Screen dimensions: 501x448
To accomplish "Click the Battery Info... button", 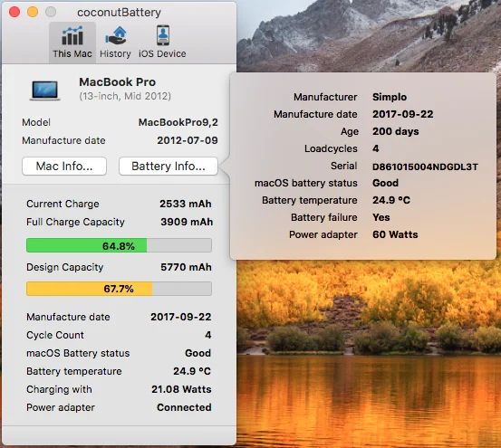I will tap(169, 167).
